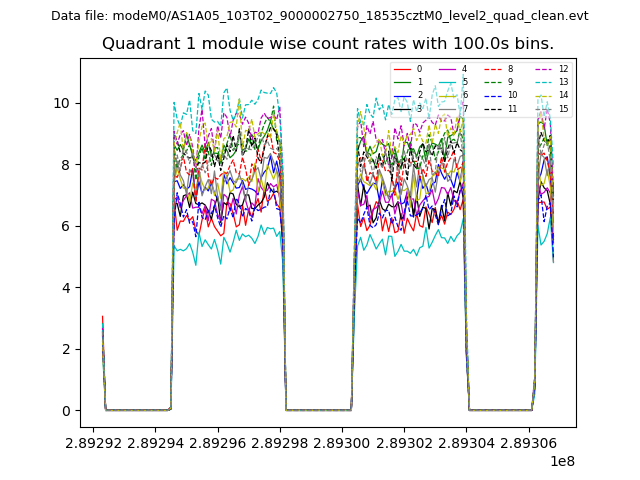Click the red solid line swatch for module 0

(402, 69)
